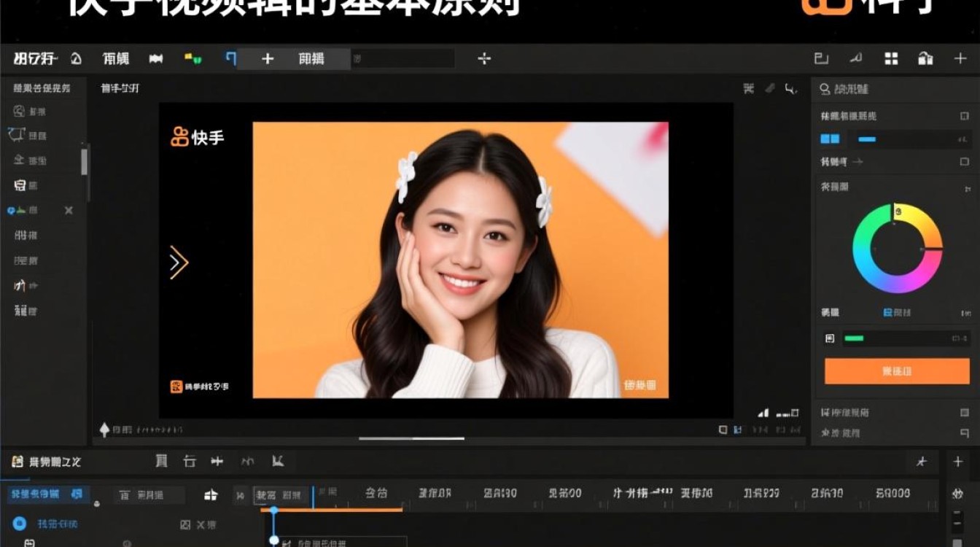Image resolution: width=980 pixels, height=547 pixels.
Task: Click the X icon on the track row
Action: click(201, 524)
